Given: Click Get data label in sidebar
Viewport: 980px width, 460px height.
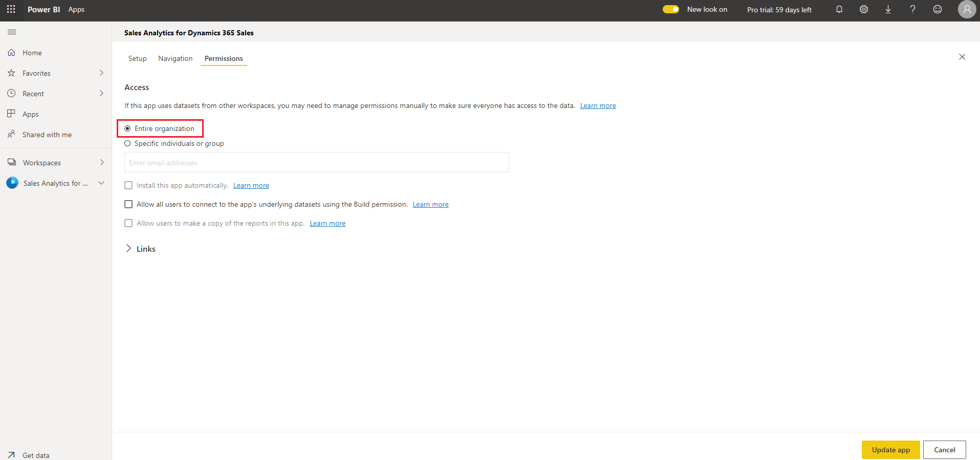Looking at the screenshot, I should pyautogui.click(x=36, y=455).
